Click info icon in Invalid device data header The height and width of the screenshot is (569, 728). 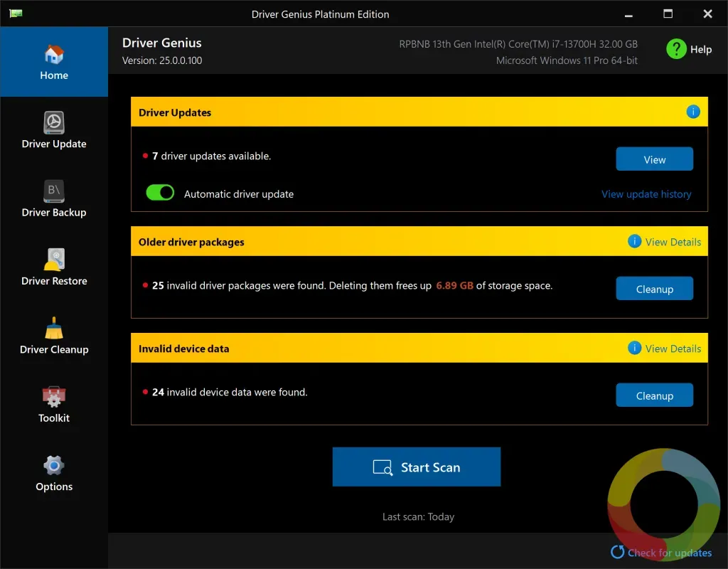(x=634, y=348)
